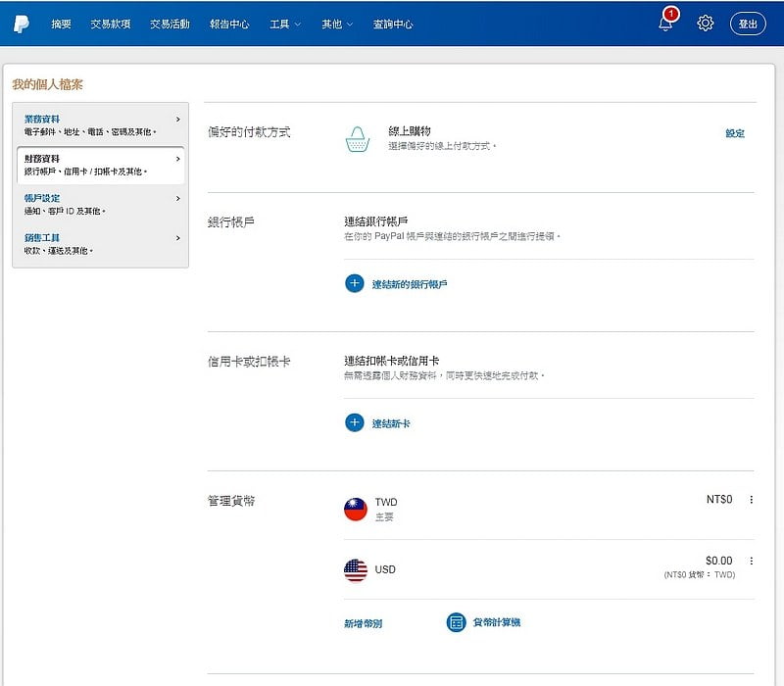Open settings via the gear icon
The image size is (784, 686).
pos(705,23)
